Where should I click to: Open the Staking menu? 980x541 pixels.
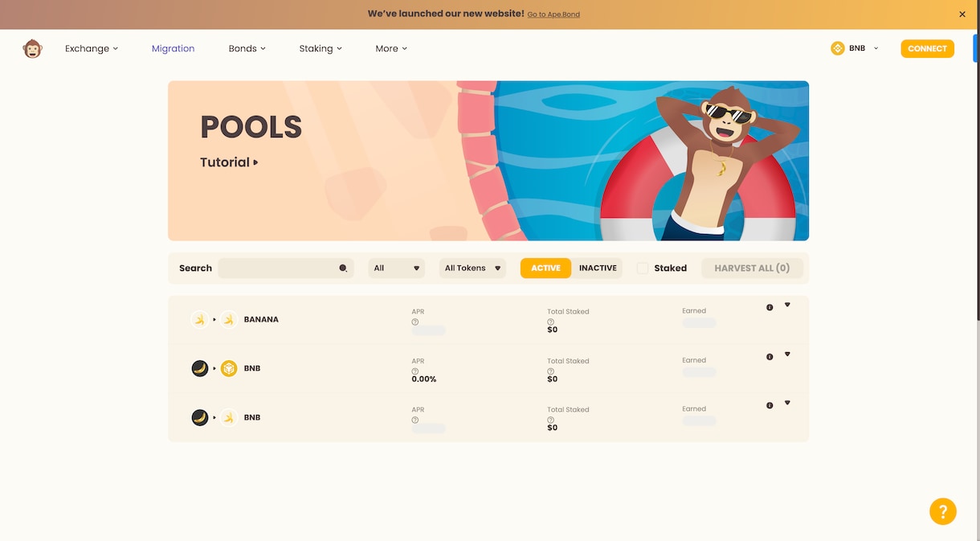coord(321,49)
